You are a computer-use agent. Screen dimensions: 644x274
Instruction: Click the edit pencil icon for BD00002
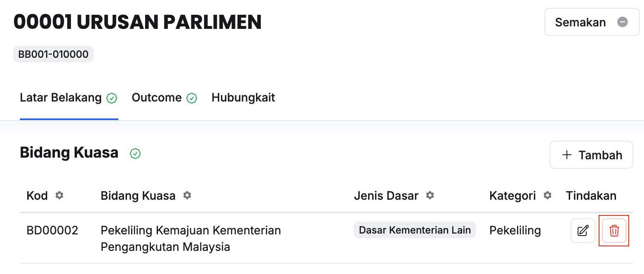[x=583, y=231]
